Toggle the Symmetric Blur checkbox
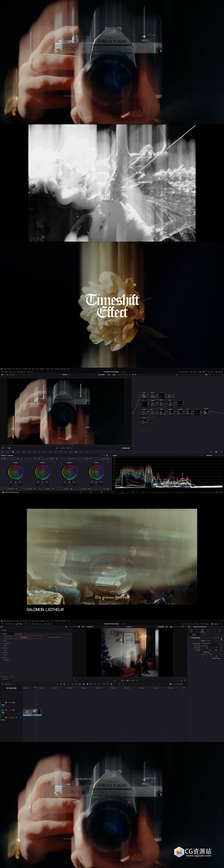 pos(202,652)
